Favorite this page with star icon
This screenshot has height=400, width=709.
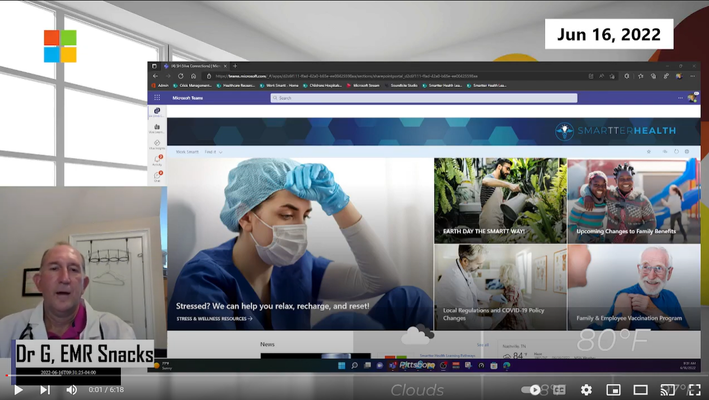coord(648,152)
